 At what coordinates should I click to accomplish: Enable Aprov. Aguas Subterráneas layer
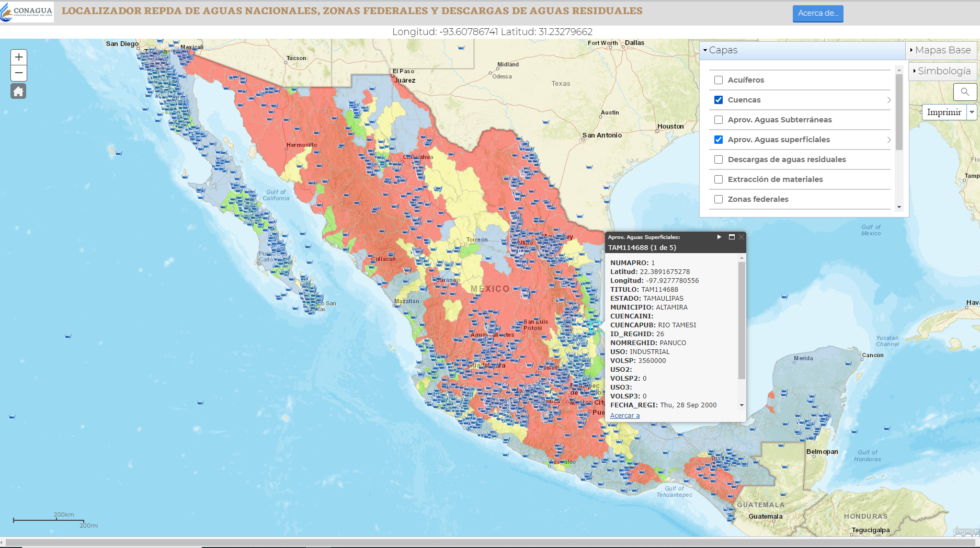pos(719,120)
